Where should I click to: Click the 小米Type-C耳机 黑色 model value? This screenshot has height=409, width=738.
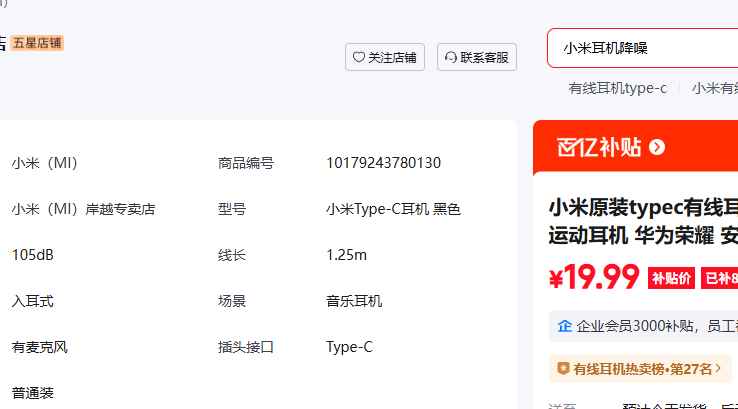[393, 209]
